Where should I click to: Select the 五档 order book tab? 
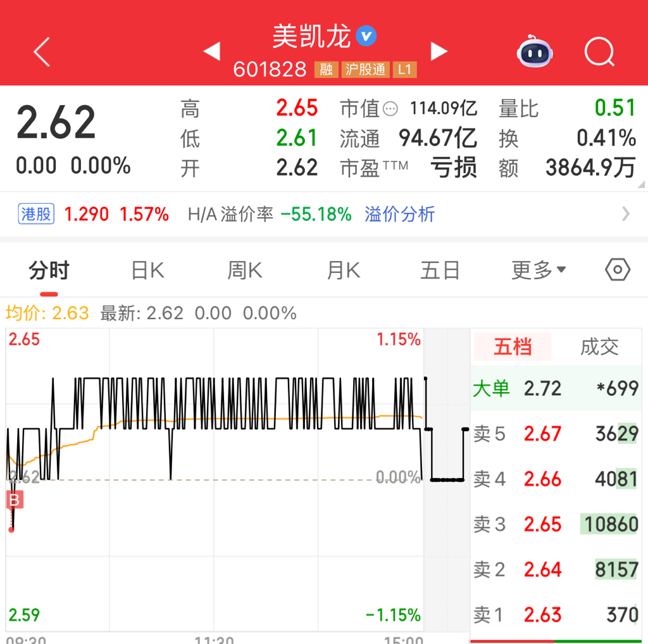[x=513, y=346]
